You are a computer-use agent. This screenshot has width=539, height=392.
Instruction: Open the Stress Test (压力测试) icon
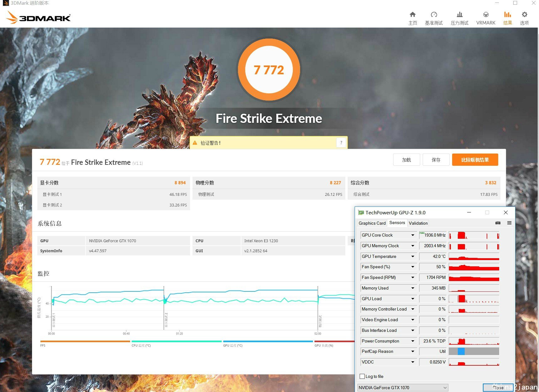click(x=459, y=14)
